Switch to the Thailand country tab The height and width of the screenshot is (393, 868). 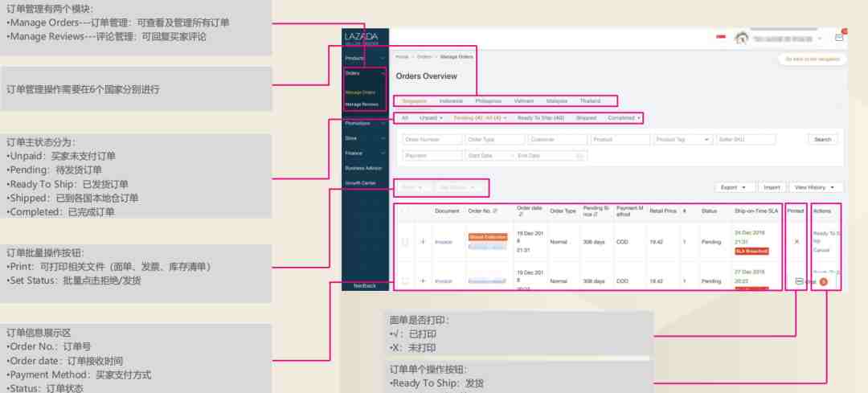click(590, 101)
